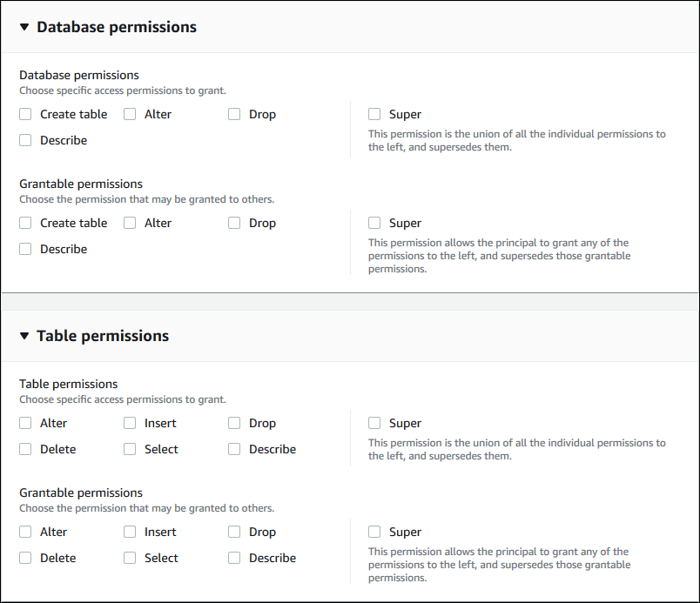Enable Drop permission for the database
The width and height of the screenshot is (700, 603).
(x=234, y=113)
